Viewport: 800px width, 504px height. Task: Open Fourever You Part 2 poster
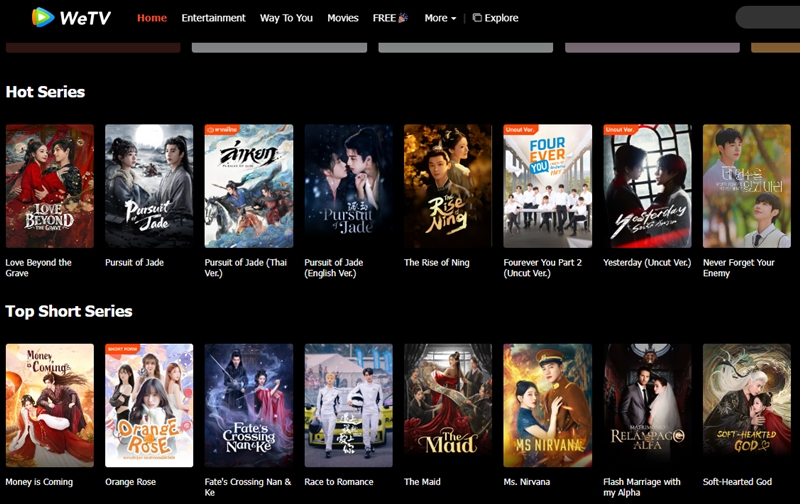(547, 186)
